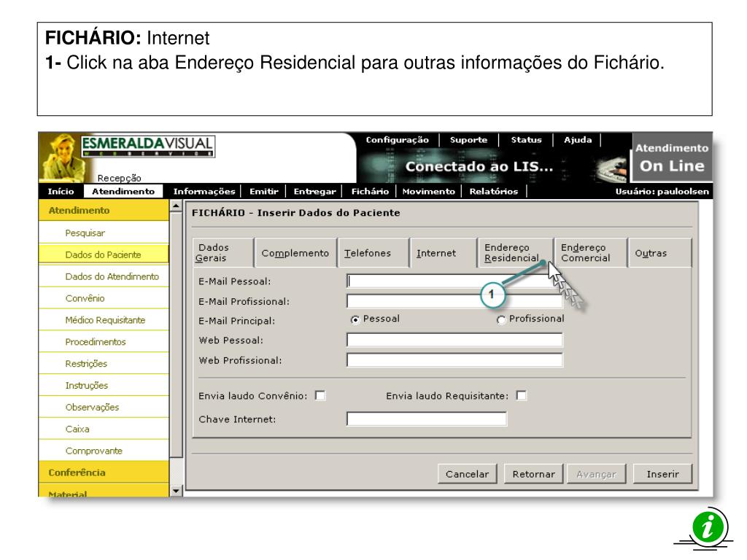Open Dados do Paciente in sidebar
This screenshot has width=747, height=560.
(x=104, y=254)
